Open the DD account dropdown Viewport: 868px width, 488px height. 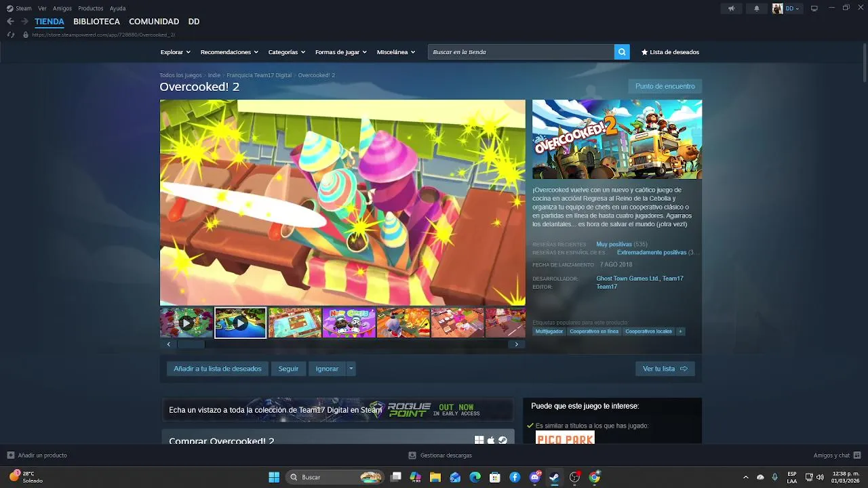tap(793, 8)
